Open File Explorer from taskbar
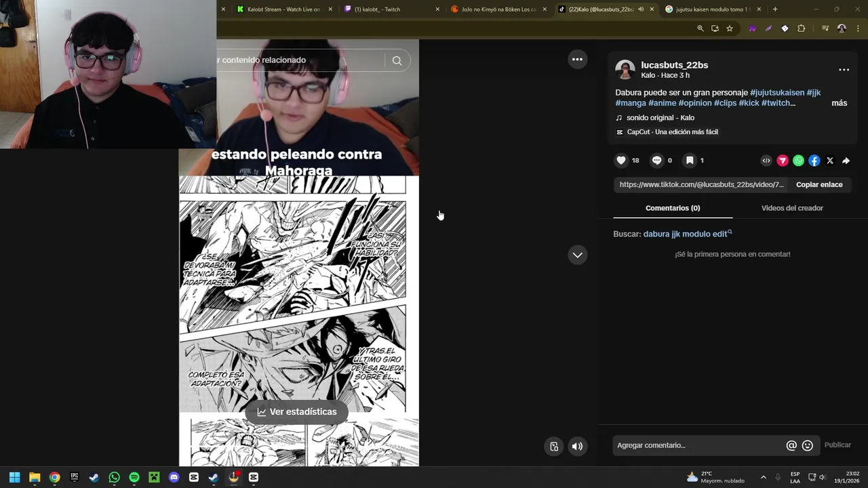868x488 pixels. point(35,477)
